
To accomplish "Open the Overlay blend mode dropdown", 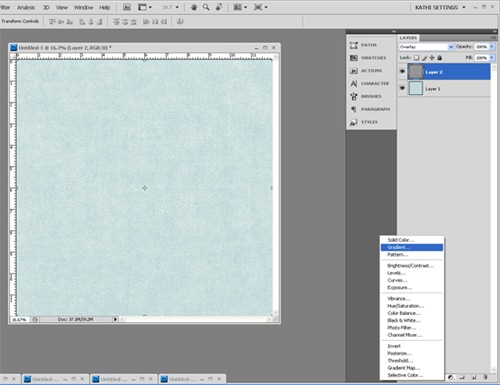I will [426, 47].
